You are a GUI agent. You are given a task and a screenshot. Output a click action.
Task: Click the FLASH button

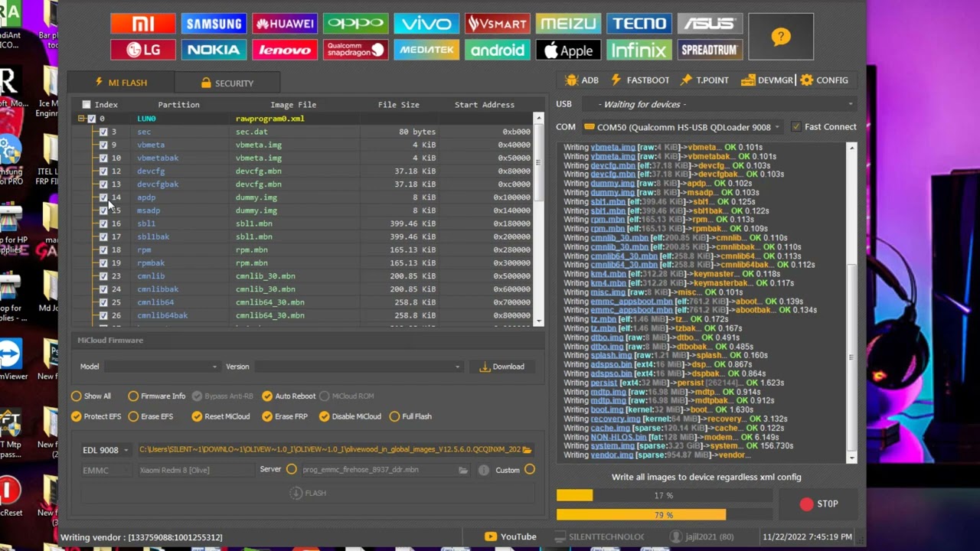pos(308,493)
